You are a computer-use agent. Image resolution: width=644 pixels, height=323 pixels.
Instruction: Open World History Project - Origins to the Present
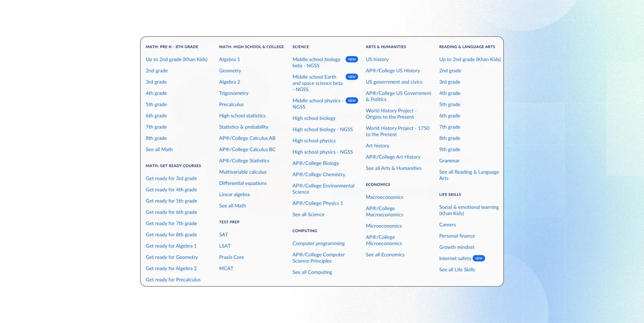(x=391, y=114)
